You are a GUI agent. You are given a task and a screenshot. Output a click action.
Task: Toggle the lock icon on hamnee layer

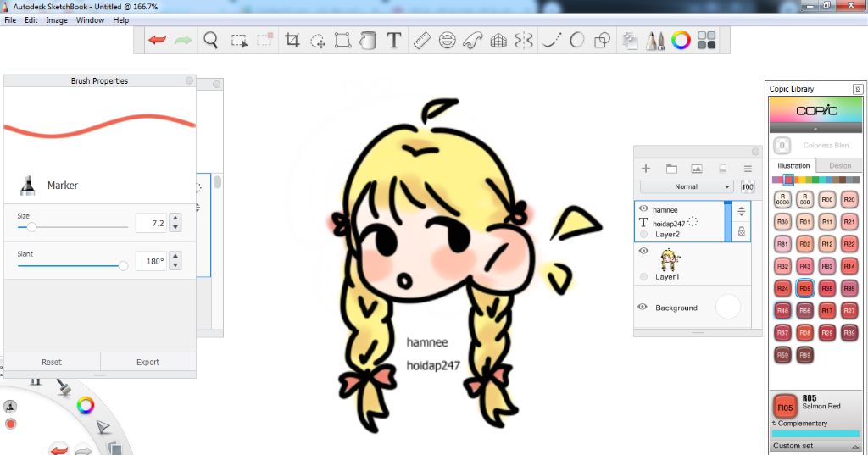point(741,230)
